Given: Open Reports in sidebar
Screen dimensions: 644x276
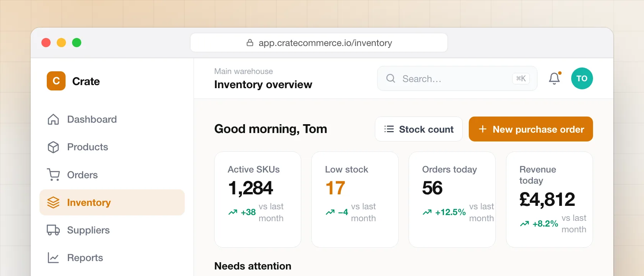Looking at the screenshot, I should pos(112,258).
